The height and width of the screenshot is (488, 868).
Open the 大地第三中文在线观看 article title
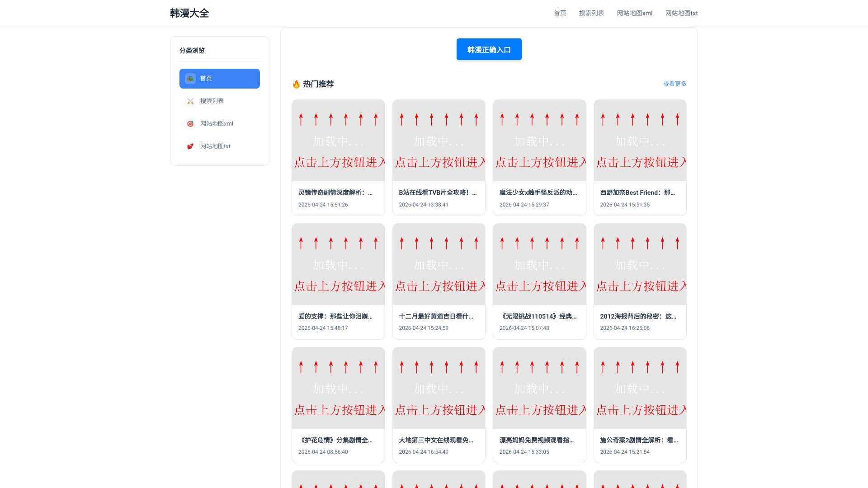tap(436, 440)
